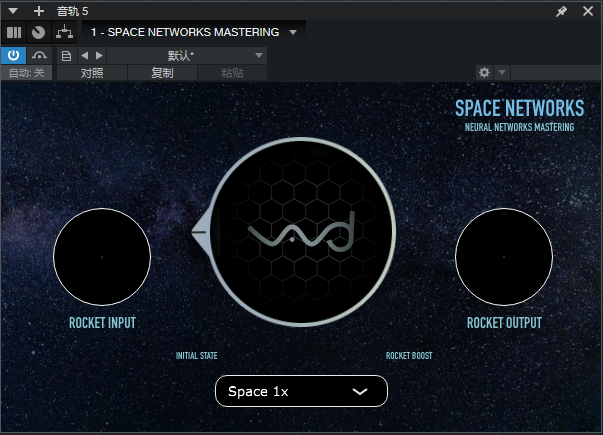The image size is (603, 435).
Task: Click the 复制 copy button
Action: 162,73
